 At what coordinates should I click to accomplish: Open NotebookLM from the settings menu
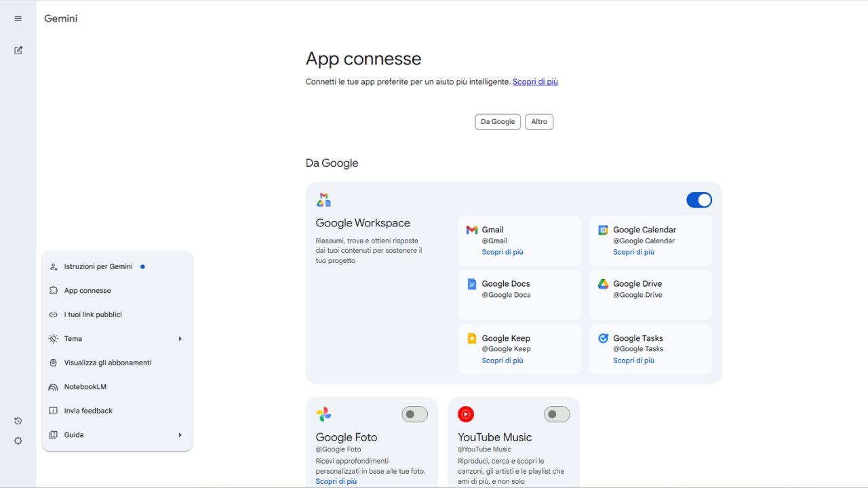pyautogui.click(x=85, y=387)
